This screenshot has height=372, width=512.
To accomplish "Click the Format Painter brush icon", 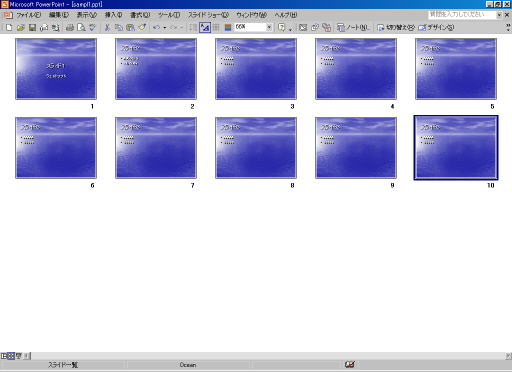I will coord(142,27).
